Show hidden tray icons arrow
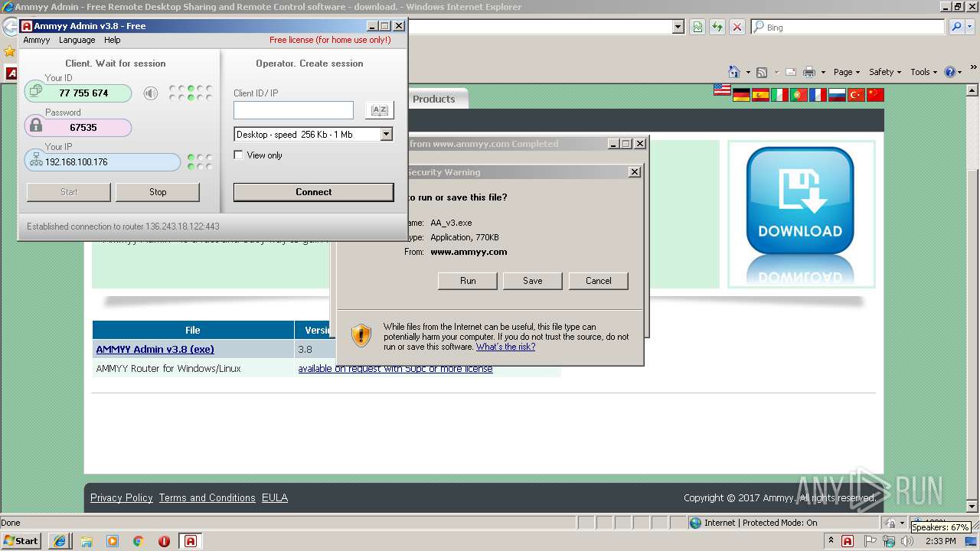 [x=831, y=541]
